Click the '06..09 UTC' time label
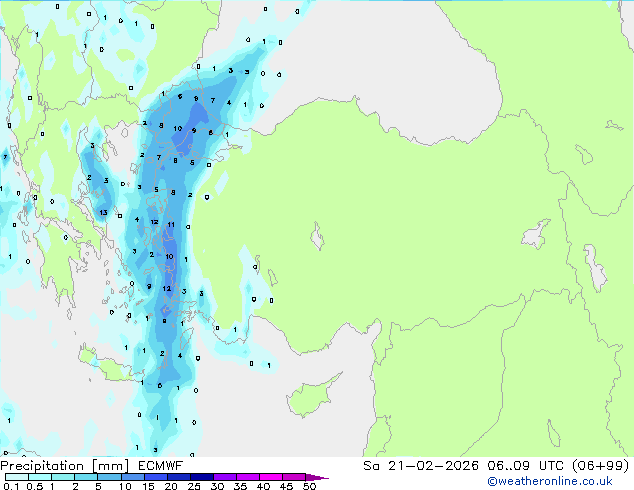The image size is (634, 490). [x=525, y=466]
